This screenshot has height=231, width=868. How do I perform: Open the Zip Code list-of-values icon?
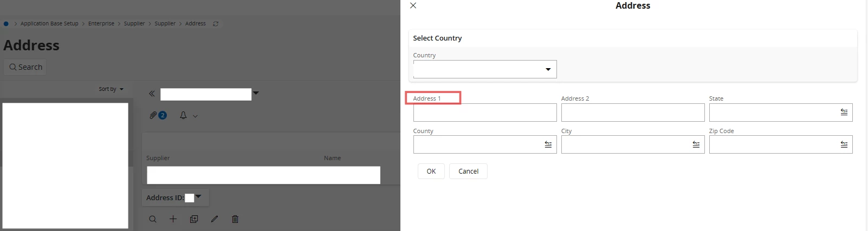coord(844,144)
